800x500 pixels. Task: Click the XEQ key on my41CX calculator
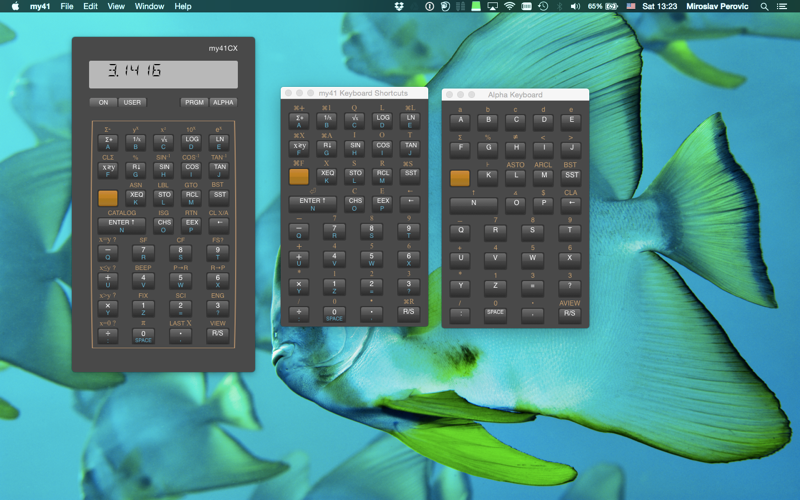(x=136, y=198)
